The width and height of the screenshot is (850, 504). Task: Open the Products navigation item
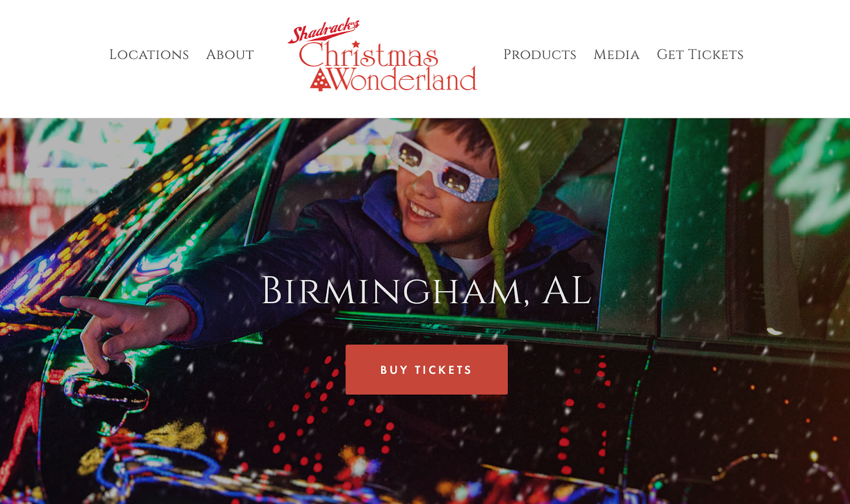(540, 55)
